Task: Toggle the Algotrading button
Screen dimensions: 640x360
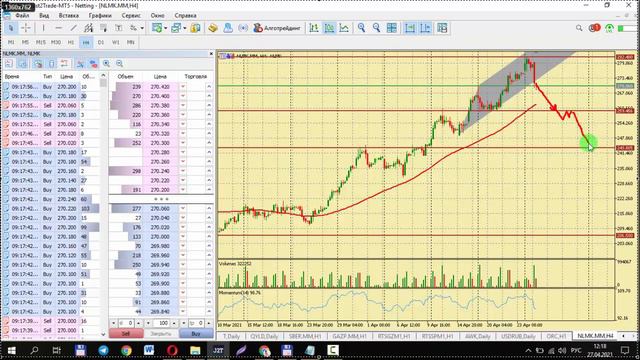Action: pyautogui.click(x=277, y=28)
